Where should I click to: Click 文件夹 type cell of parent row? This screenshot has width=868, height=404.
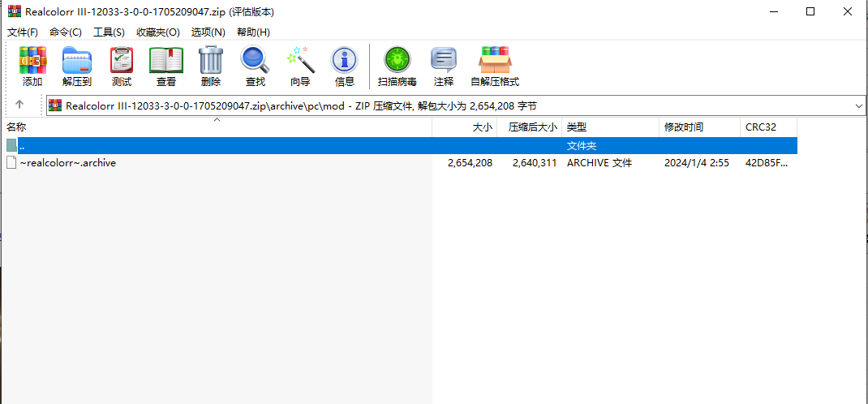[x=582, y=145]
